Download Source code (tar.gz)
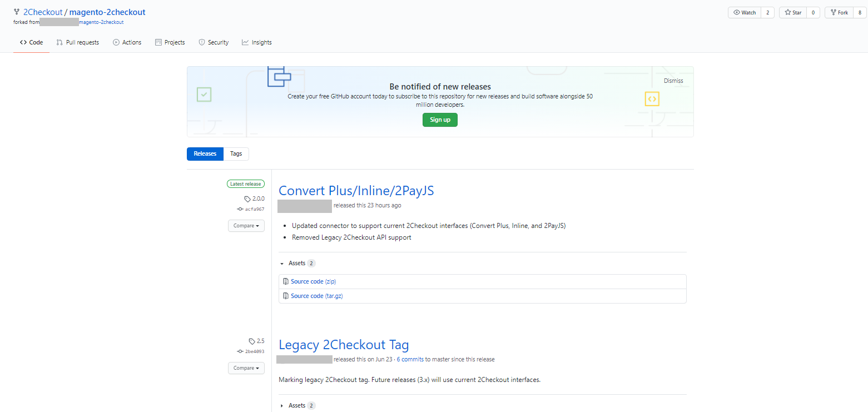868x412 pixels. 317,296
